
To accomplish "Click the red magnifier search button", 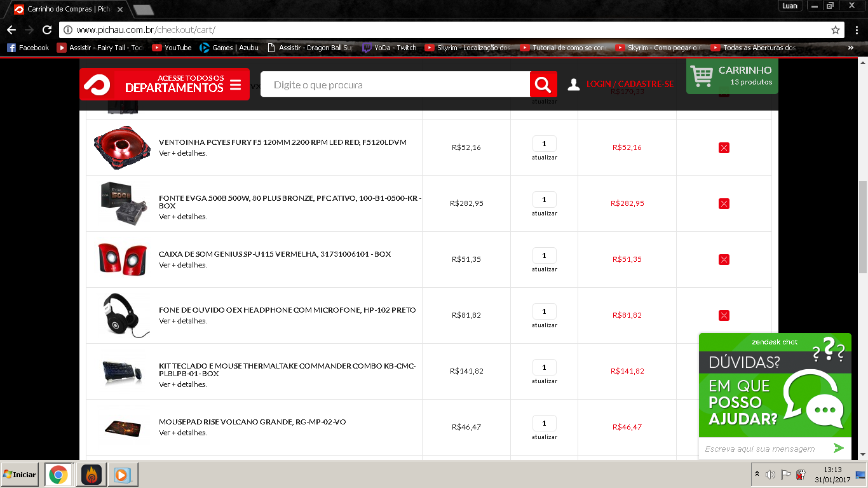I will pyautogui.click(x=543, y=85).
